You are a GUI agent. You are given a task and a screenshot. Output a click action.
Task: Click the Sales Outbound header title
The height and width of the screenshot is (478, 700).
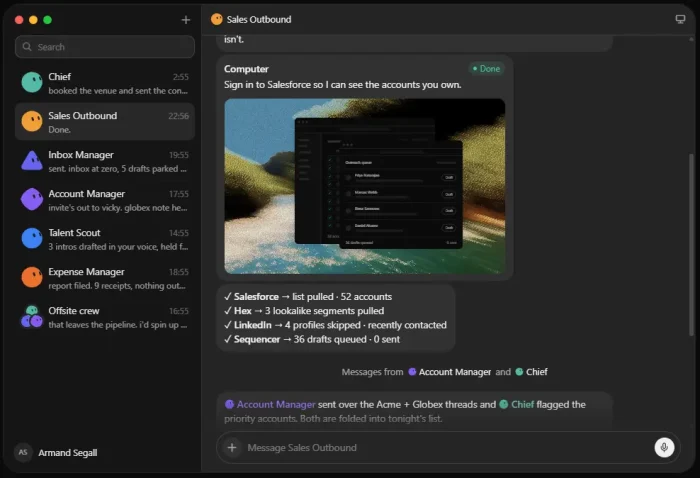259,20
